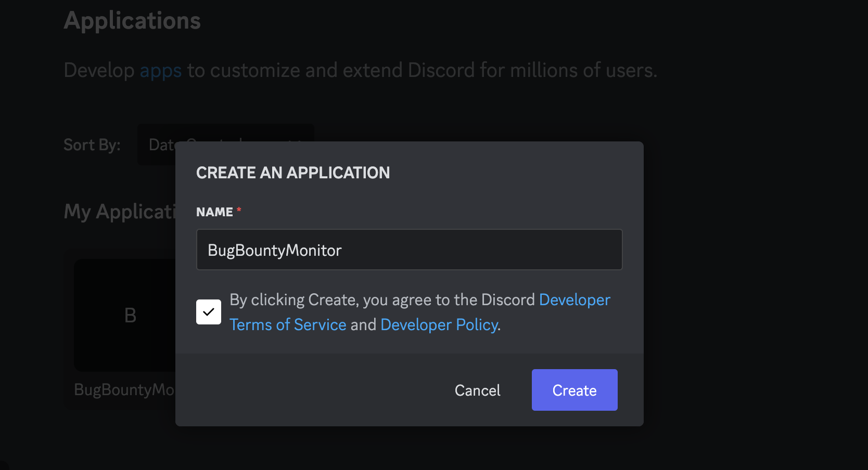Click the 'Sort By:' label
Screen dimensions: 868x470
click(92, 145)
